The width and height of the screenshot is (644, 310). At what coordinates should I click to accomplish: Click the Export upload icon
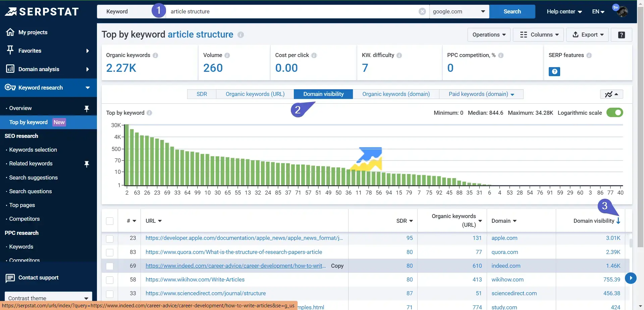pos(576,35)
